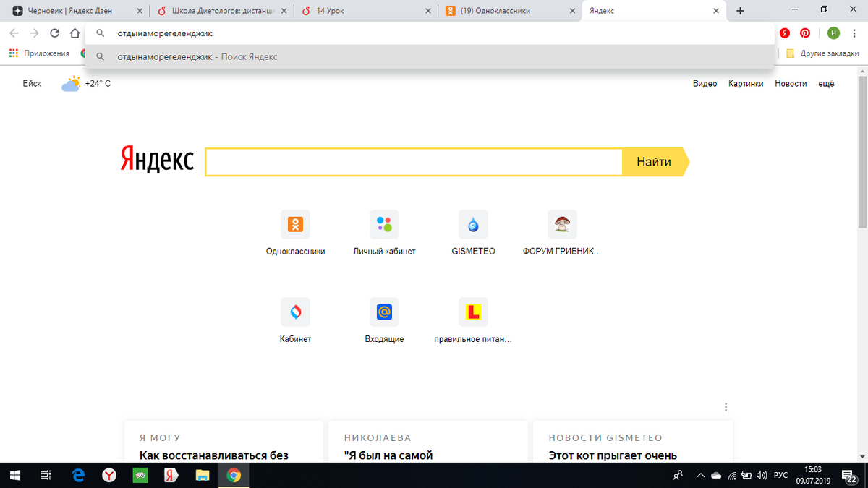This screenshot has width=868, height=488.
Task: Go forward to next page
Action: click(34, 33)
